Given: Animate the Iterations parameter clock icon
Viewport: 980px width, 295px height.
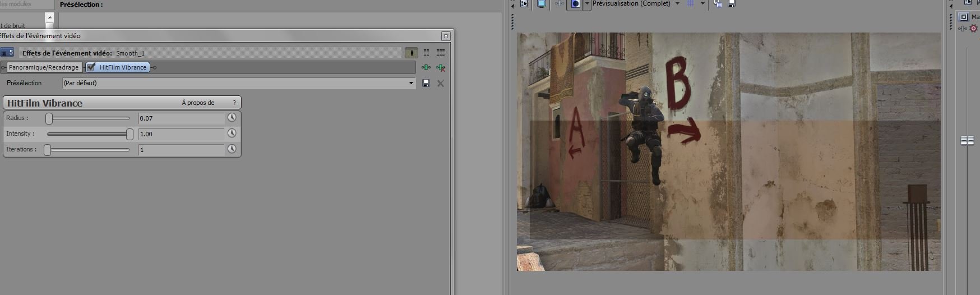Looking at the screenshot, I should click(232, 149).
